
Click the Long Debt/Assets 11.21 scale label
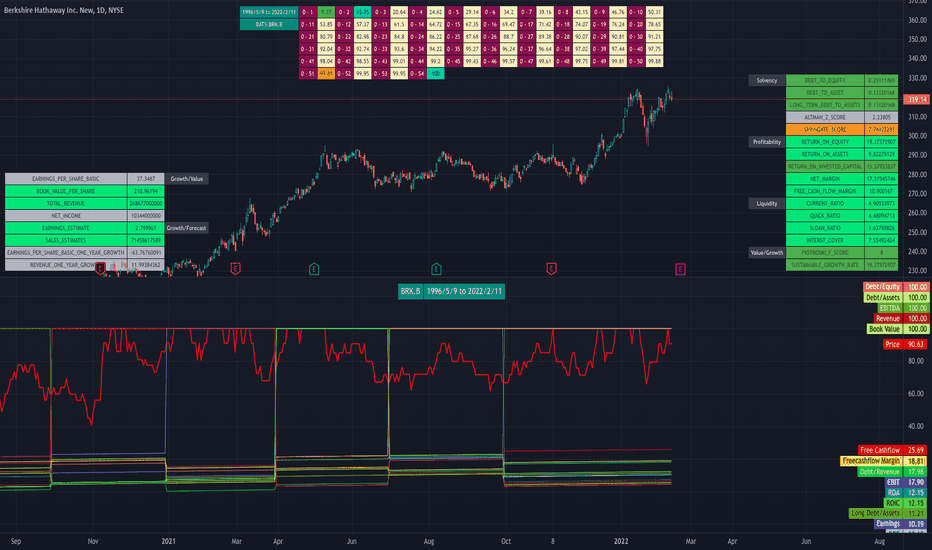tap(889, 513)
